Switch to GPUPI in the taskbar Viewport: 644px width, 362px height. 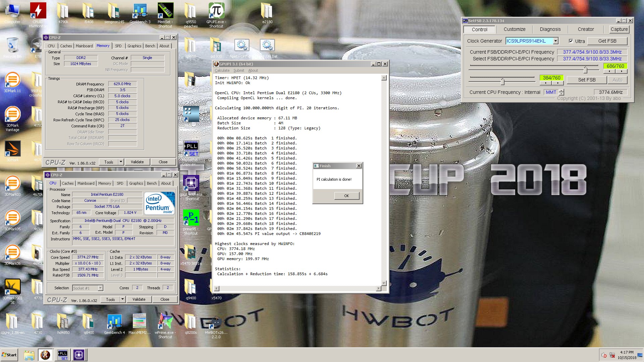(x=45, y=355)
